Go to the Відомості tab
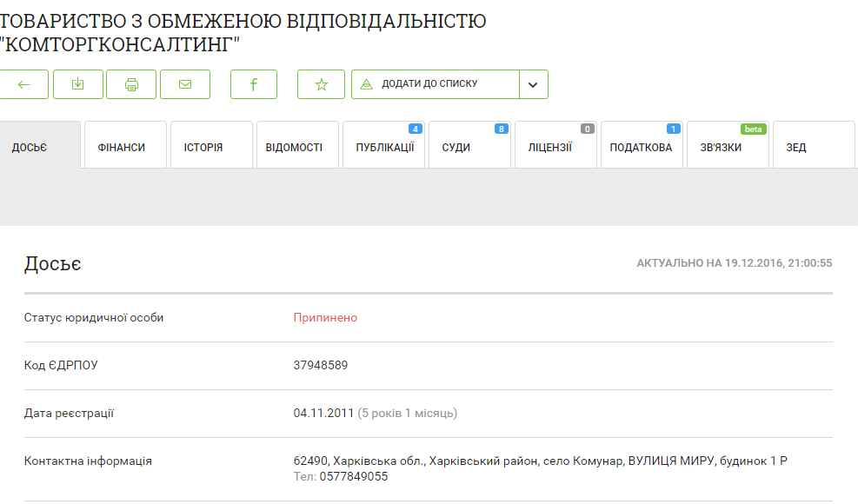The image size is (858, 504). tap(294, 147)
